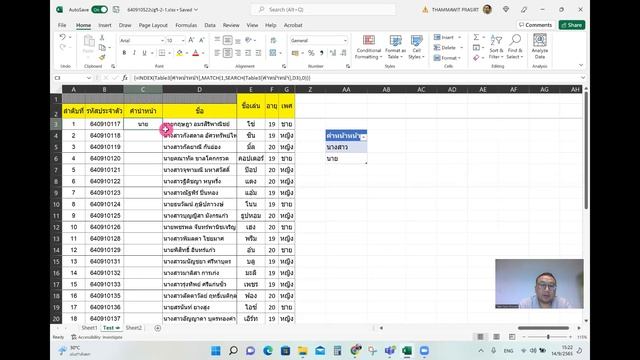Click the Fill Color yellow bucket
Viewport: 640px width, 360px height.
point(179,53)
